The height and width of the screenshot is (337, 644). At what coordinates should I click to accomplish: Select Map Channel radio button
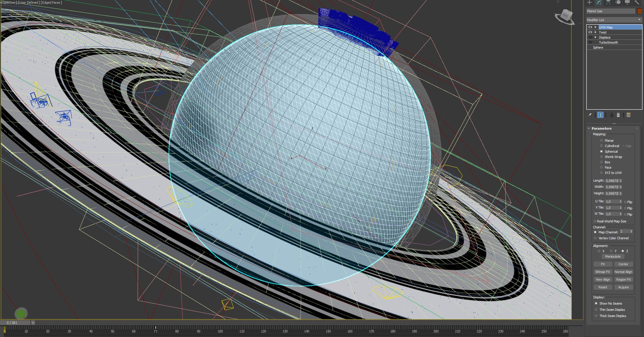coord(595,232)
